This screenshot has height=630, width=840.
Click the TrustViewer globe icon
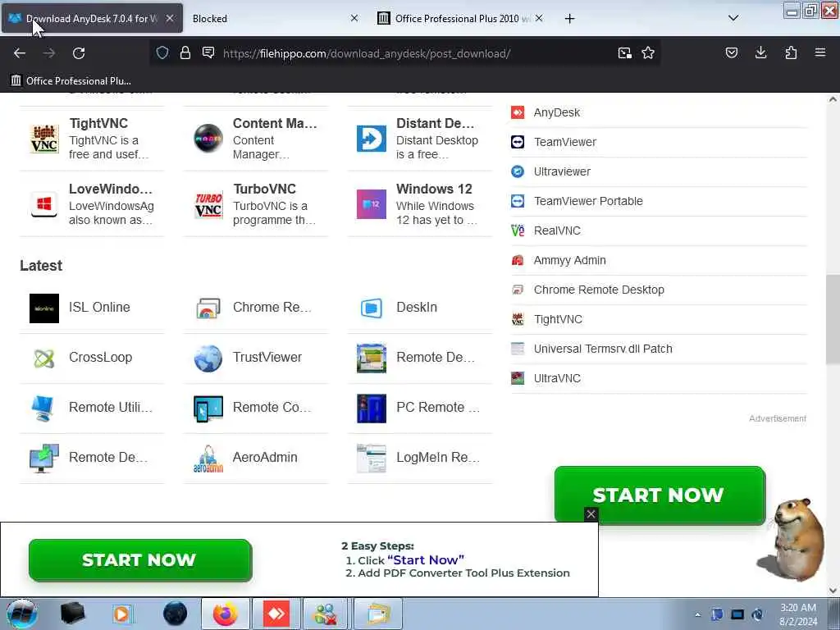tap(208, 358)
